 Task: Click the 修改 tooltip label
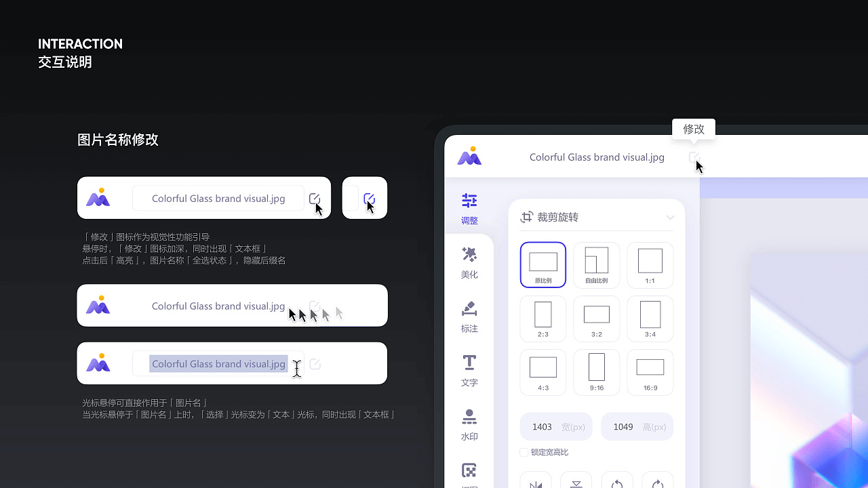[694, 129]
